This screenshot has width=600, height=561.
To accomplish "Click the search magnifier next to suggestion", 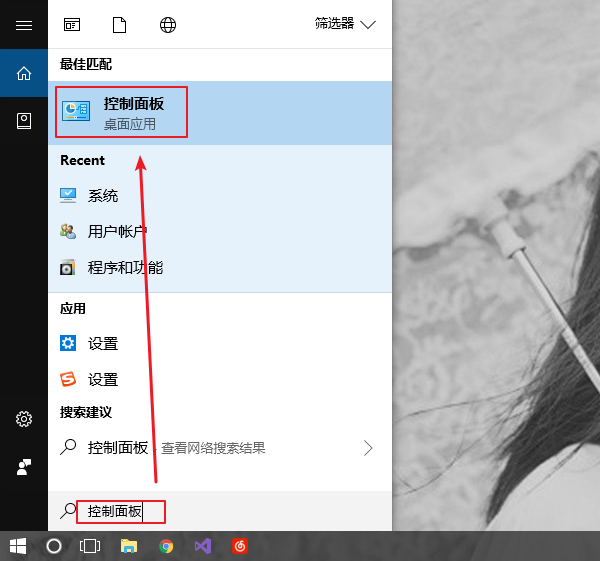I will (68, 447).
